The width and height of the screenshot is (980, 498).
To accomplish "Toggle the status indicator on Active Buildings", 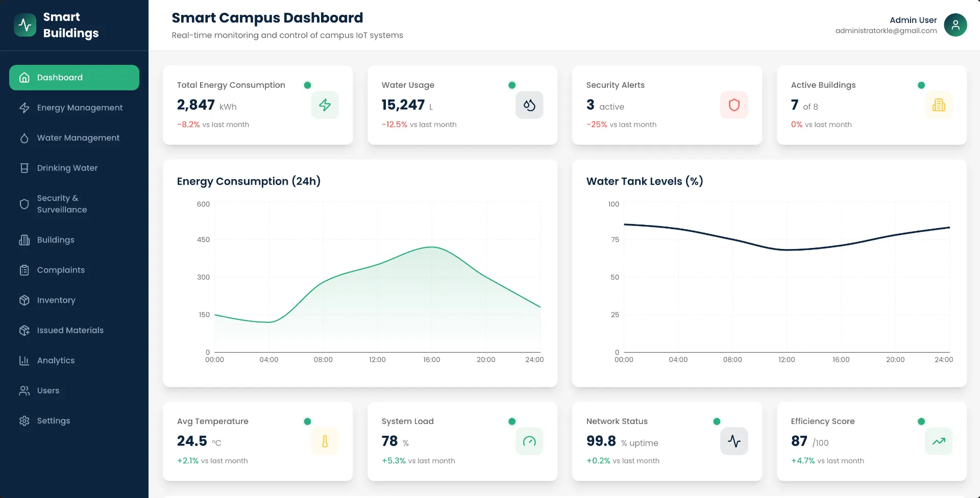I will [x=921, y=85].
